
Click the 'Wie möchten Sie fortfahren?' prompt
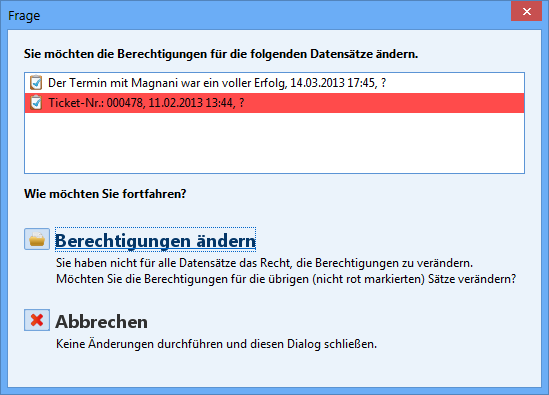coord(105,194)
